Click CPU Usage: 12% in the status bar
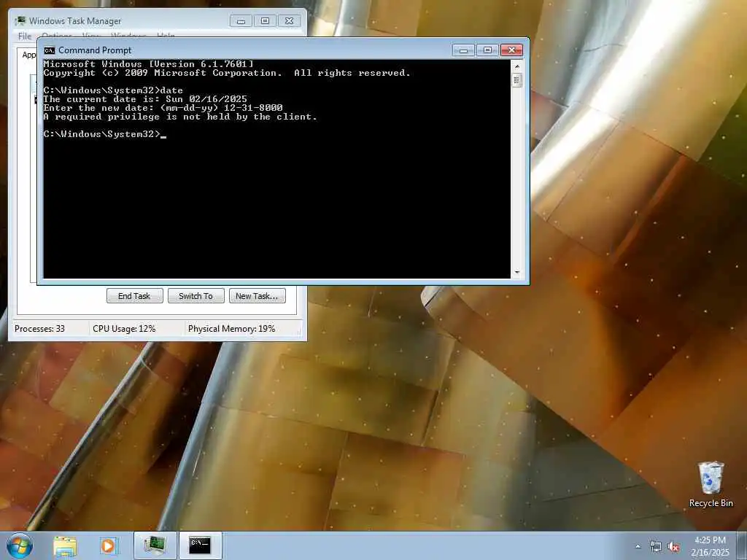This screenshot has height=560, width=747. 124,329
